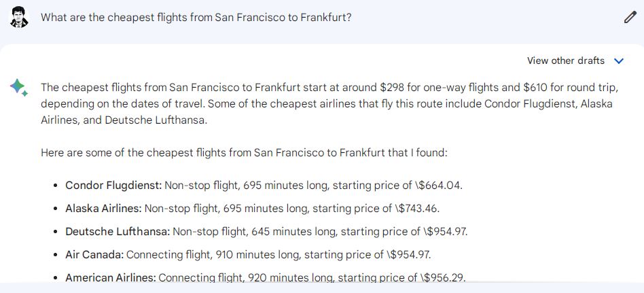The image size is (644, 293).
Task: Click the bold Air Canada airline name
Action: click(94, 255)
